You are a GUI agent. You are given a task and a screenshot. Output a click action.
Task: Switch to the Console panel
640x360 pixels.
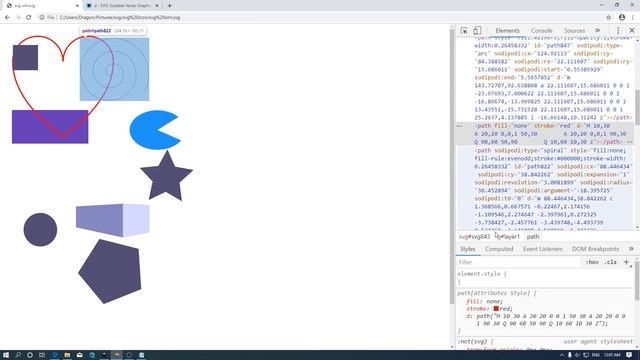point(542,31)
